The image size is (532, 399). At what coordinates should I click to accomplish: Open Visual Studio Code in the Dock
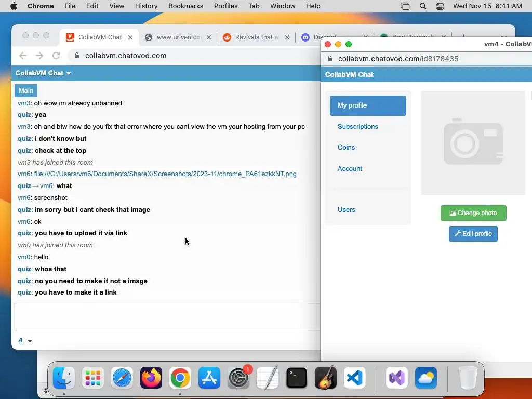(354, 378)
